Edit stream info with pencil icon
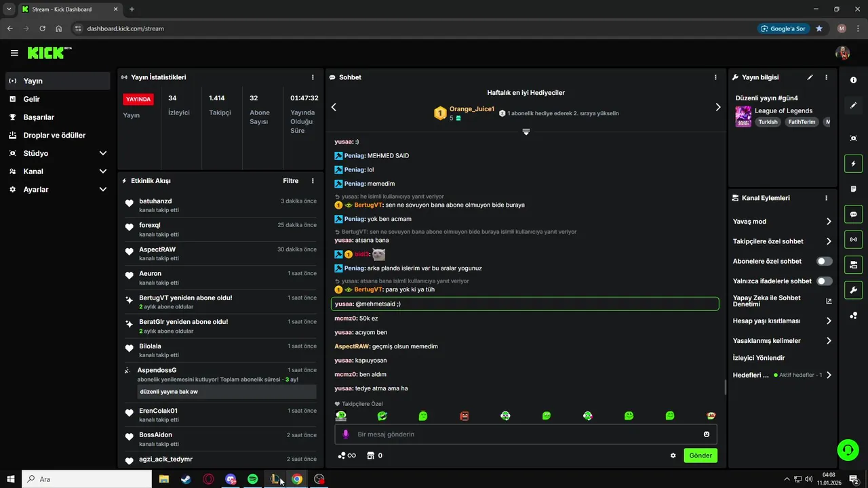This screenshot has height=488, width=868. tap(810, 77)
